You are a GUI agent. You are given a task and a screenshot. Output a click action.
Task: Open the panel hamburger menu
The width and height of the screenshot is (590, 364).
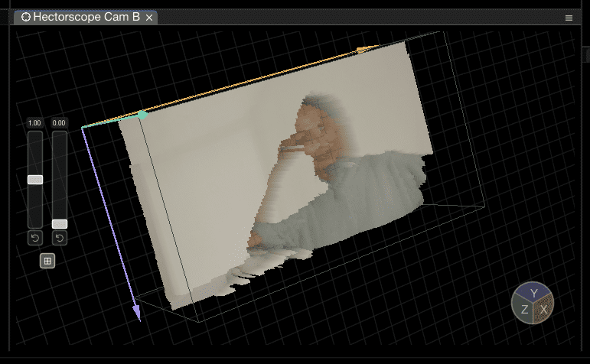(569, 18)
